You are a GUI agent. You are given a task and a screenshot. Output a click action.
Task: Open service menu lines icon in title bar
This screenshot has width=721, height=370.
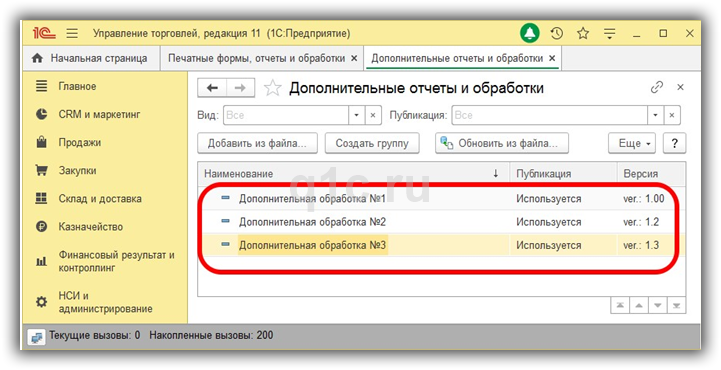610,33
